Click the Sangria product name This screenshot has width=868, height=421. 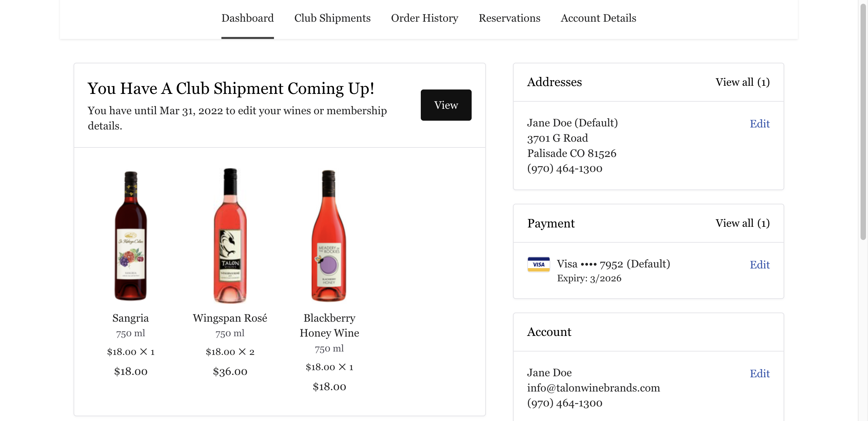(x=131, y=318)
